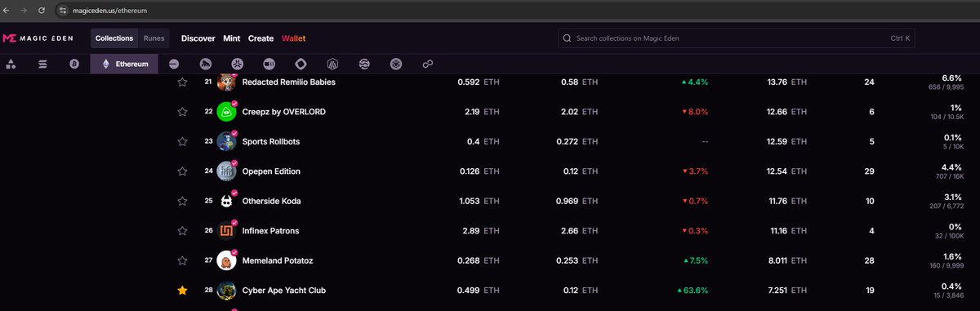This screenshot has width=980, height=311.
Task: Open the Otherside Koda avatar
Action: coord(226,201)
